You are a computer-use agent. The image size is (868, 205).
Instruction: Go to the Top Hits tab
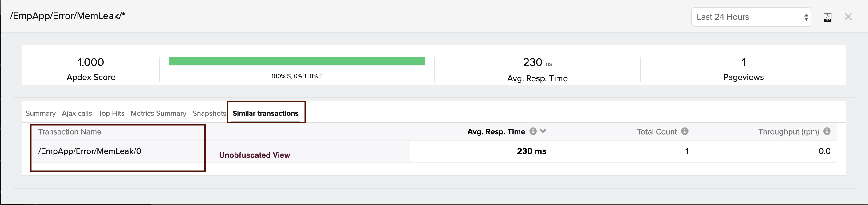[111, 113]
